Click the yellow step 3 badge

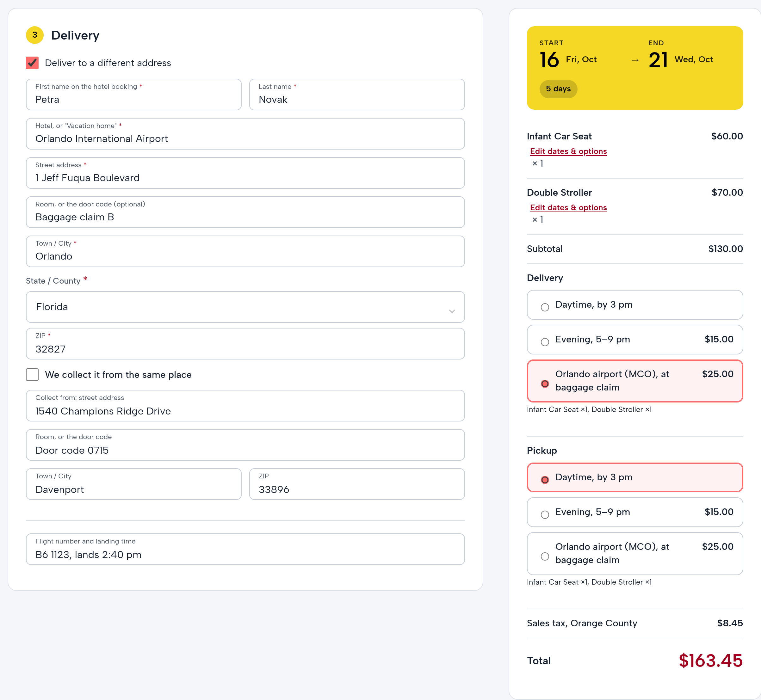[x=34, y=35]
